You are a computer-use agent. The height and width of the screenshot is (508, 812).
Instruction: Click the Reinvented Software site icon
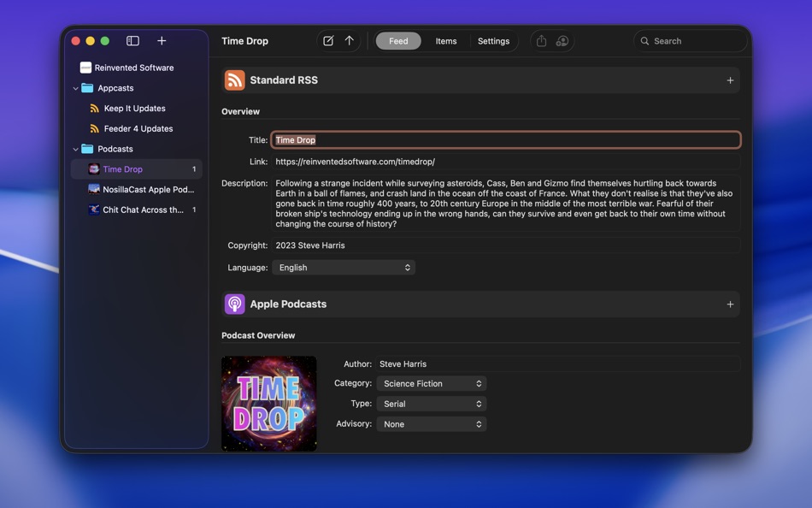(x=86, y=68)
